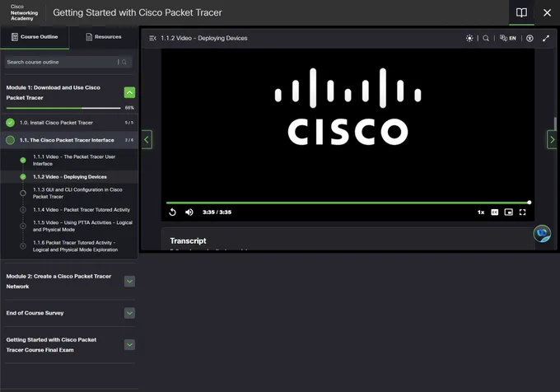This screenshot has width=560, height=392.
Task: Click the completed checkmark for 1.0 Install
Action: click(11, 123)
